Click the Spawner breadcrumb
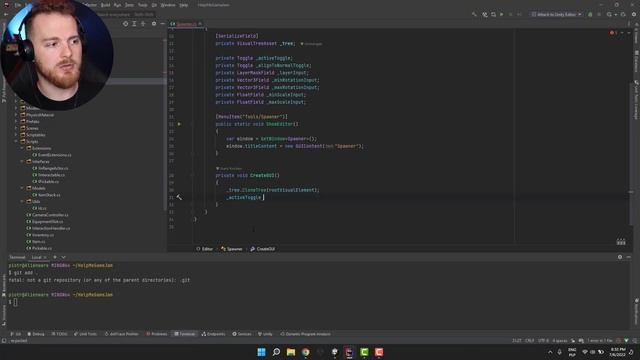 click(232, 249)
